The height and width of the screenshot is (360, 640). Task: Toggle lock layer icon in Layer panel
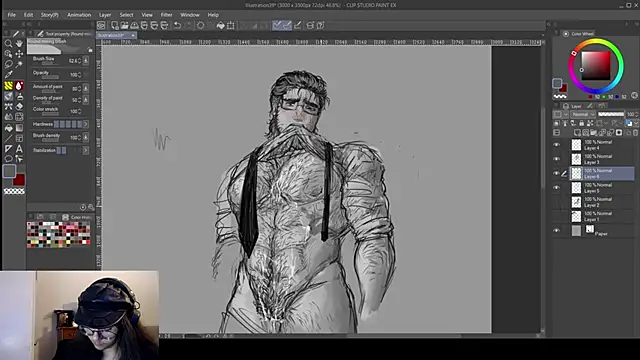[582, 123]
